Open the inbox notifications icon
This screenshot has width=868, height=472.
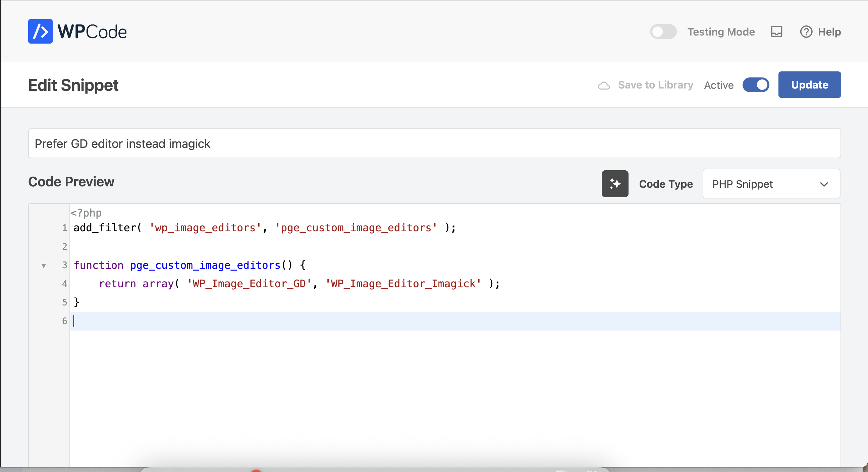(x=776, y=32)
